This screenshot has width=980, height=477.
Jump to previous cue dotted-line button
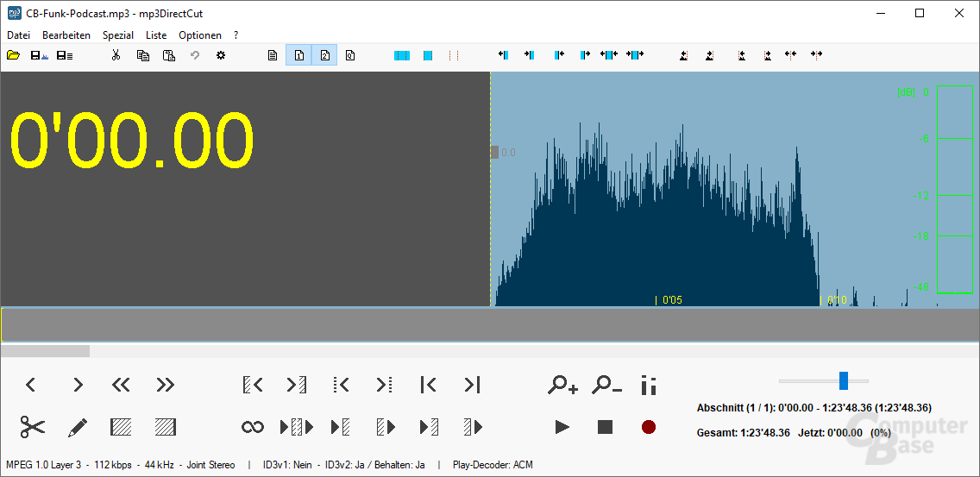click(x=342, y=385)
